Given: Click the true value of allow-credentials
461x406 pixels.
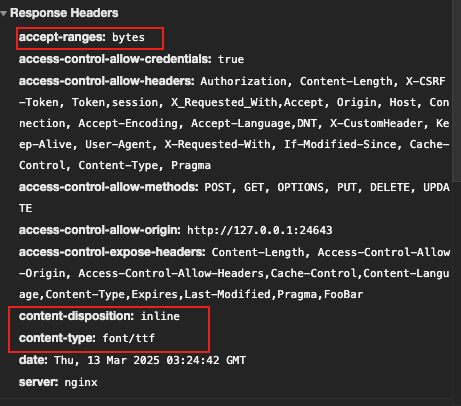Looking at the screenshot, I should 231,59.
